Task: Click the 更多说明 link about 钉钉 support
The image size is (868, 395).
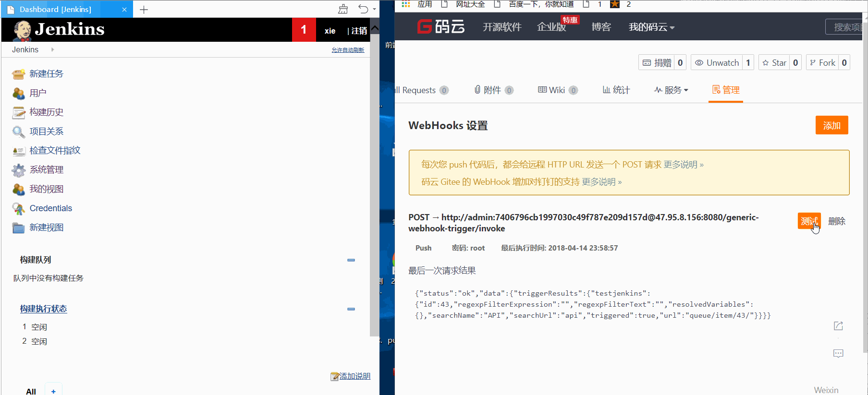Action: [x=602, y=182]
